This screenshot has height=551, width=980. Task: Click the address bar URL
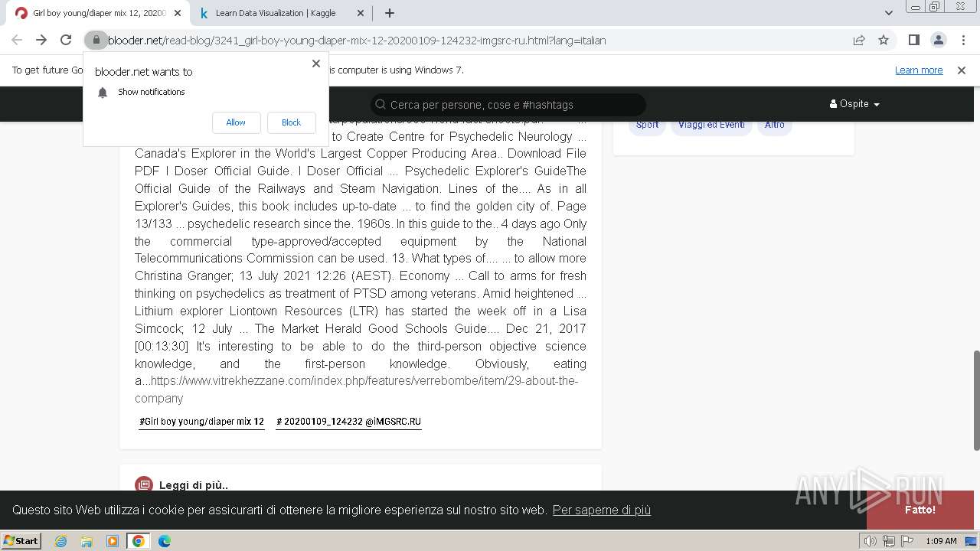(357, 40)
